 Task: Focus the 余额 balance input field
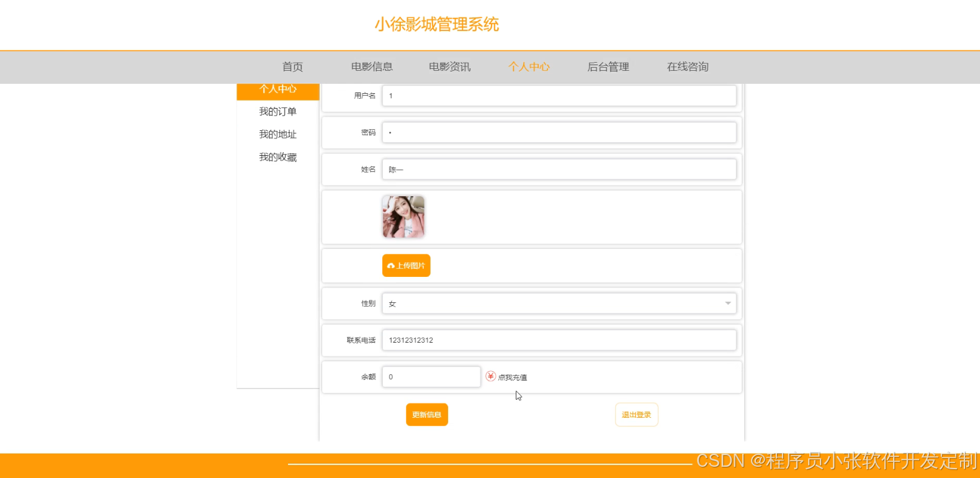(x=431, y=377)
